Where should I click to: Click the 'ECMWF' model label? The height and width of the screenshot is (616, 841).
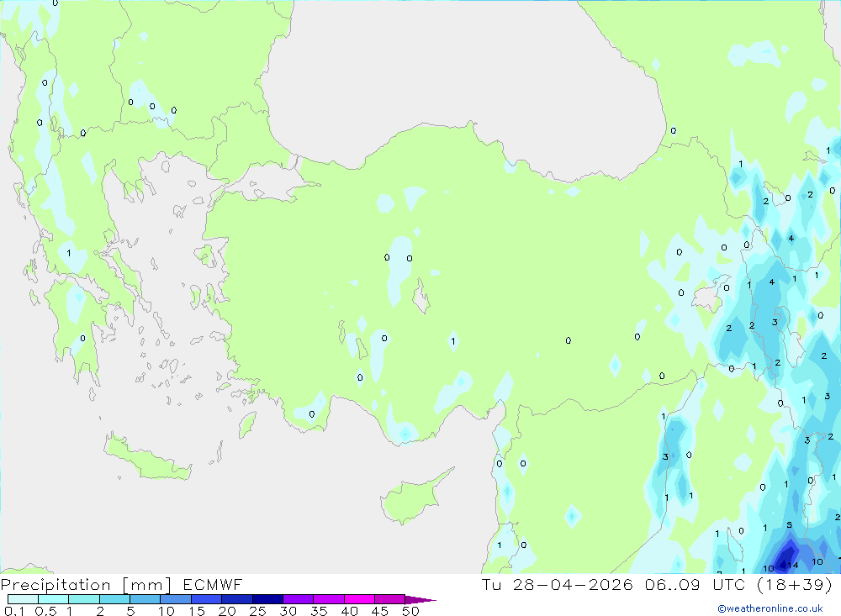pyautogui.click(x=213, y=584)
